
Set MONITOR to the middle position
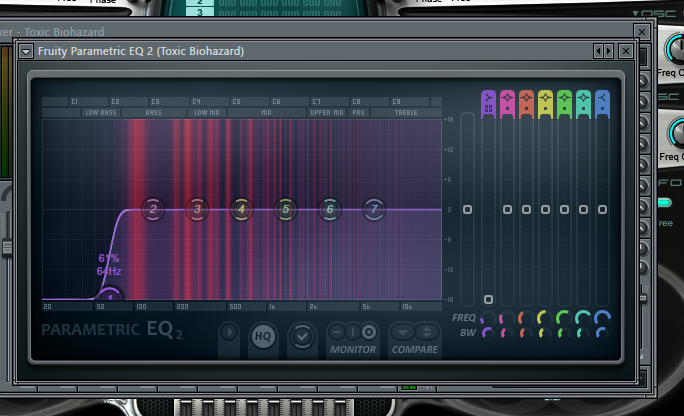352,332
